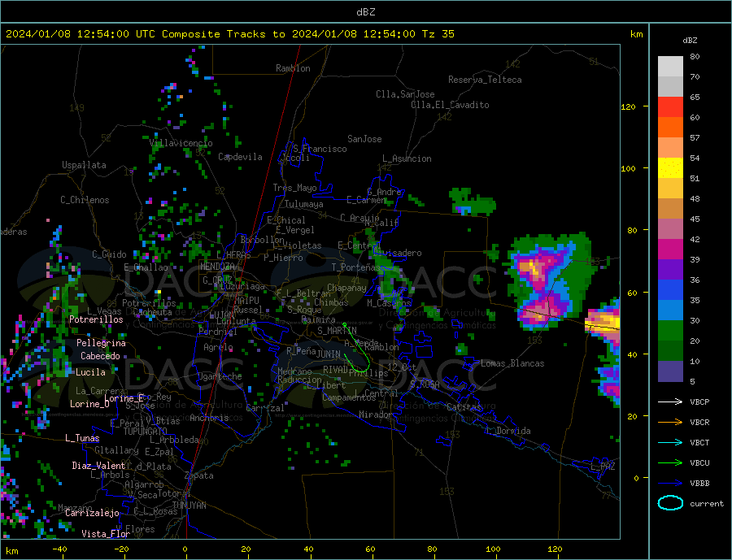Click the L_Dormida label on map
Viewport: 732px width, 560px height.
click(x=509, y=431)
